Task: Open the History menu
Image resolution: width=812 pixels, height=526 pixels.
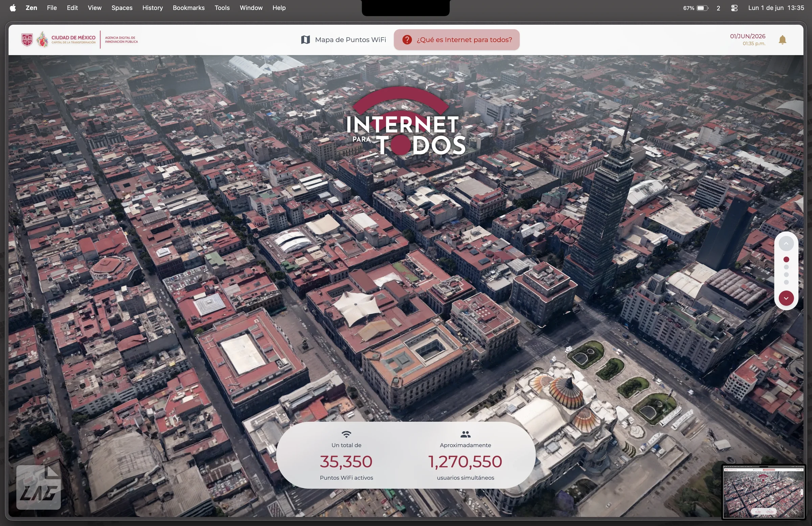Action: pyautogui.click(x=153, y=8)
